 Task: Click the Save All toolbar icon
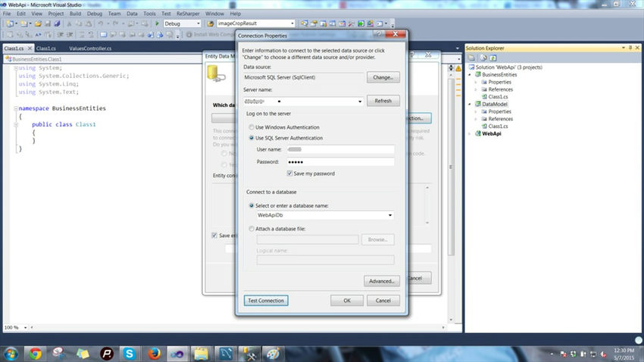57,23
